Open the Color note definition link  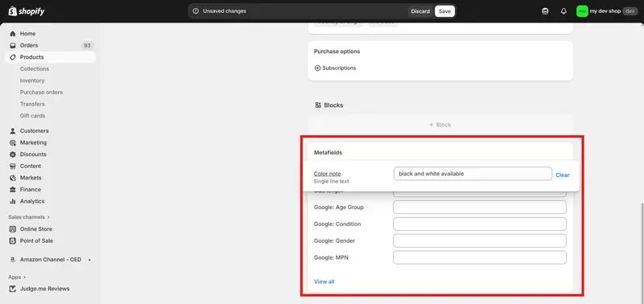coord(327,174)
